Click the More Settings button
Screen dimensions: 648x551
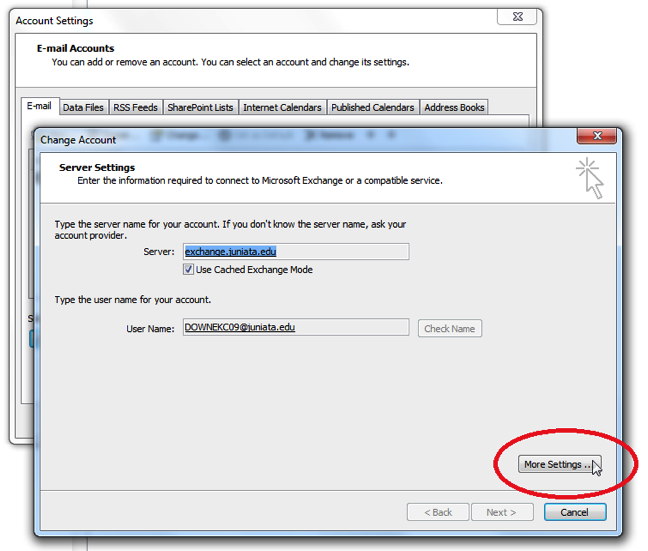(560, 464)
